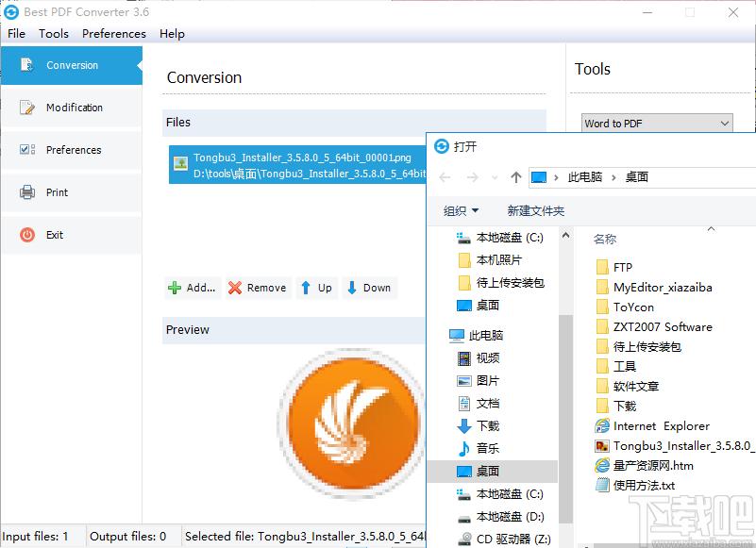
Task: Open the 工具 folder in file list
Action: tap(616, 366)
